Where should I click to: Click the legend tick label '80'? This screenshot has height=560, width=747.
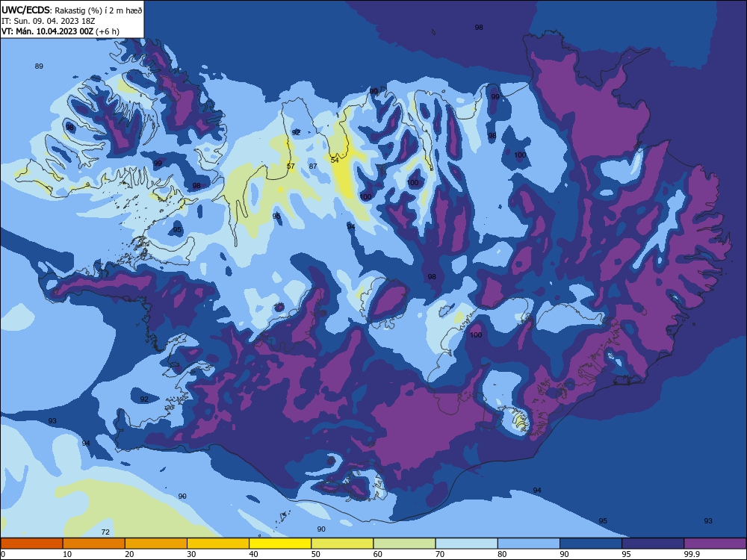click(502, 554)
